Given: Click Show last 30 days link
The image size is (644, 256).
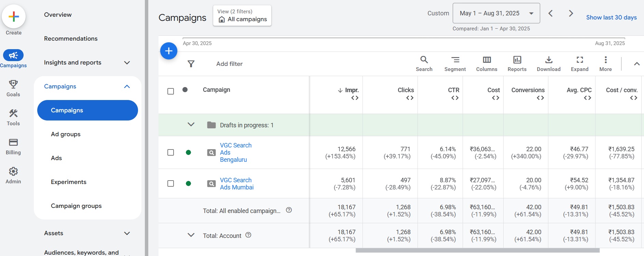Looking at the screenshot, I should (x=611, y=17).
